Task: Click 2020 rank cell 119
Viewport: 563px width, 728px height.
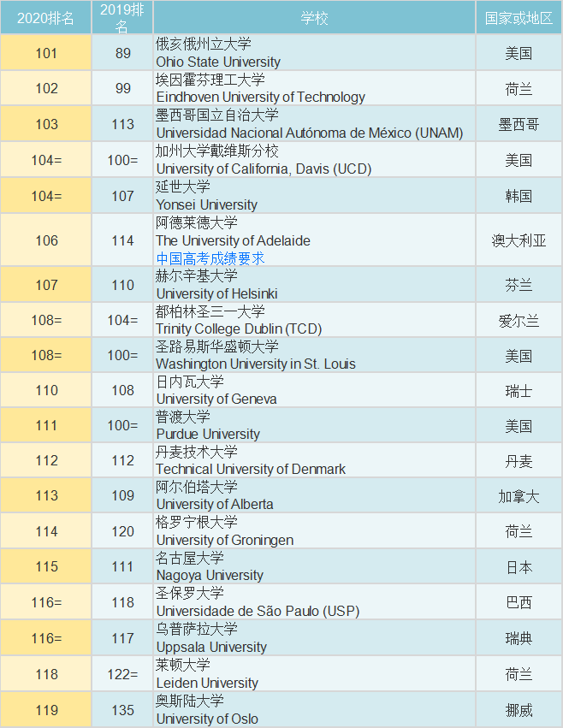Action: [x=46, y=710]
